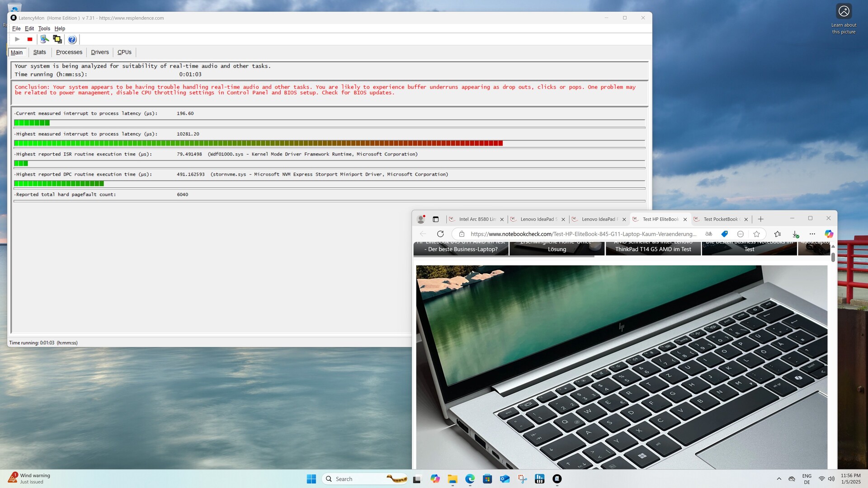Click the overlapping yellow squares toolbar icon
Image resolution: width=868 pixels, height=488 pixels.
tap(57, 39)
